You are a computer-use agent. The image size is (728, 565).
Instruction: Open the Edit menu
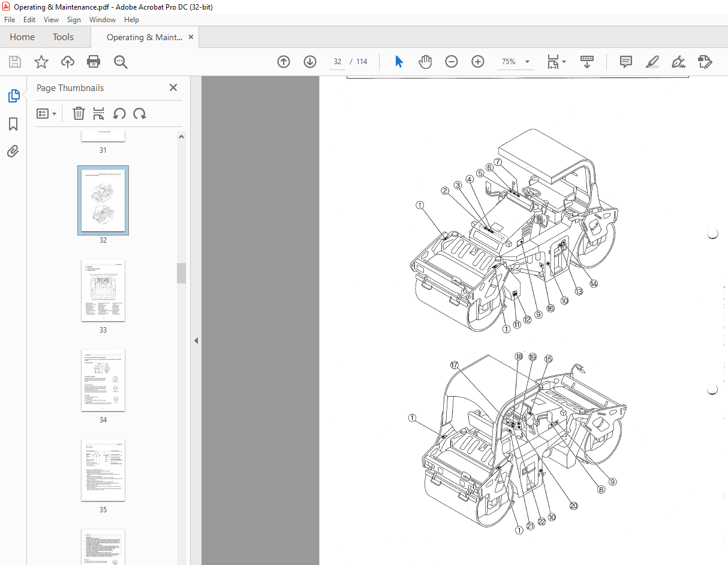[29, 20]
